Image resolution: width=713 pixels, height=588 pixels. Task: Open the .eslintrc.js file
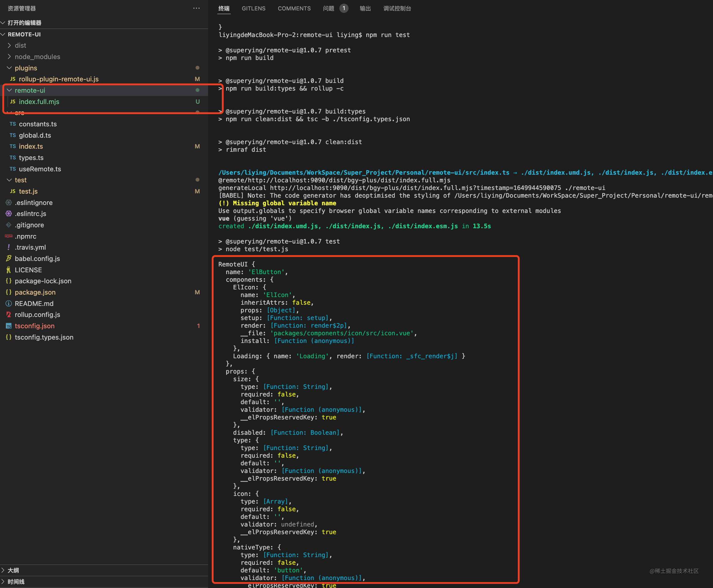click(30, 214)
